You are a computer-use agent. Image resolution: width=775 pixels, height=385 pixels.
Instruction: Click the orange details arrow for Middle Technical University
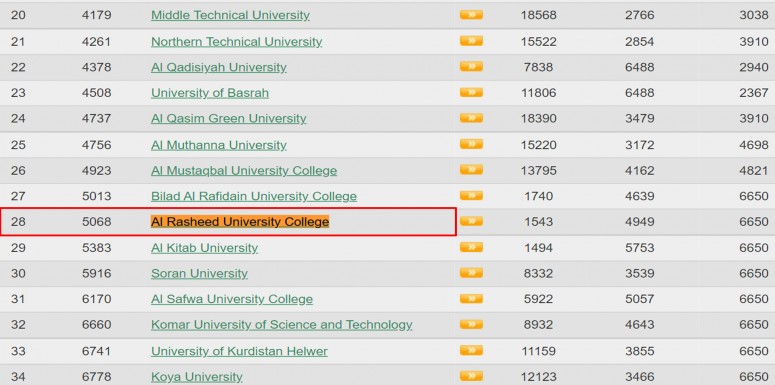point(471,15)
